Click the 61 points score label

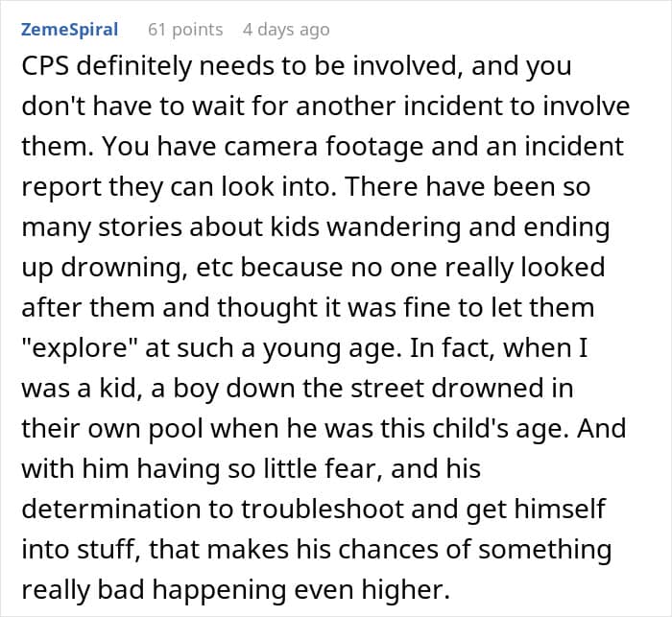coord(184,30)
